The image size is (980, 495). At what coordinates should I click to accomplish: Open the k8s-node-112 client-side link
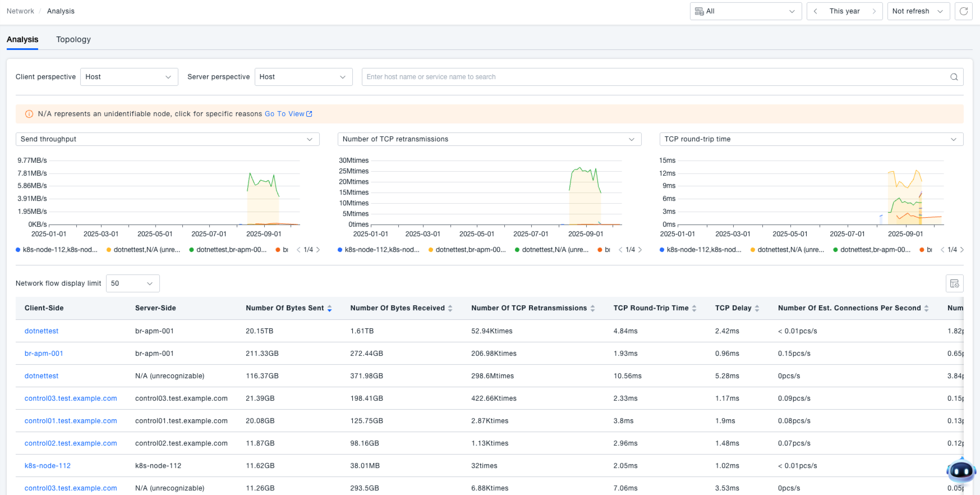click(x=48, y=466)
